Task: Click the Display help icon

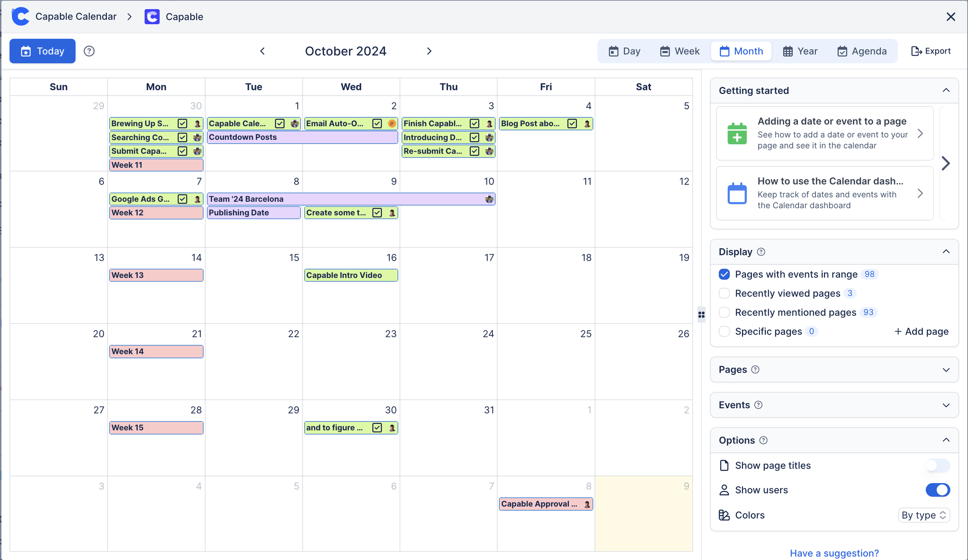Action: pos(761,252)
